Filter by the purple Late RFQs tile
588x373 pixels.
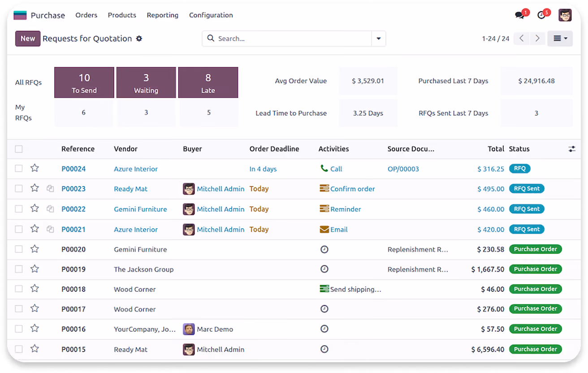click(x=208, y=82)
